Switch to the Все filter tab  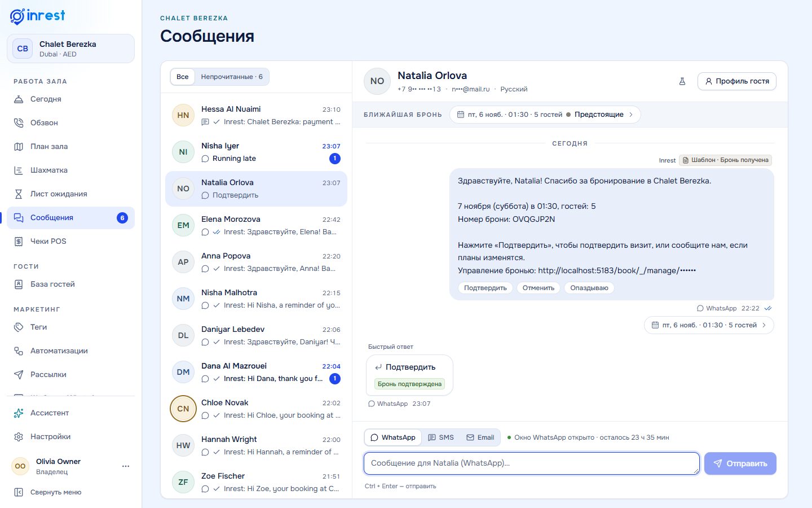pyautogui.click(x=183, y=77)
